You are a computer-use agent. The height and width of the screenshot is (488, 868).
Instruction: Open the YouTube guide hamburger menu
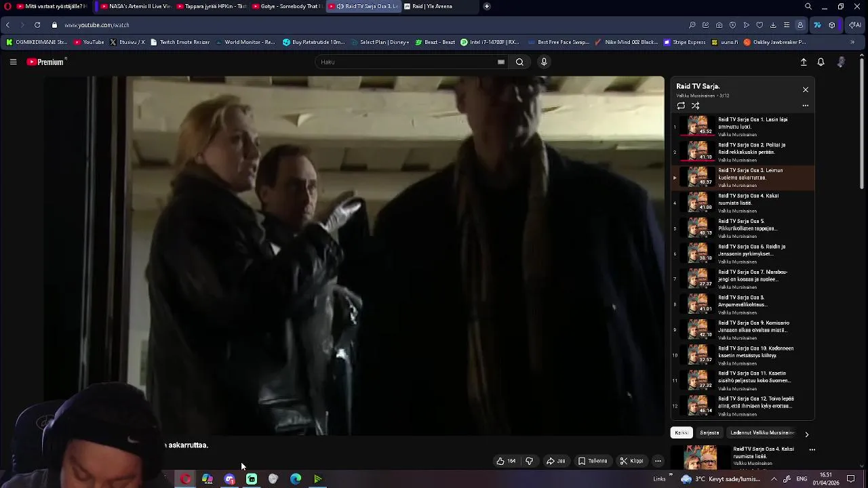[13, 62]
